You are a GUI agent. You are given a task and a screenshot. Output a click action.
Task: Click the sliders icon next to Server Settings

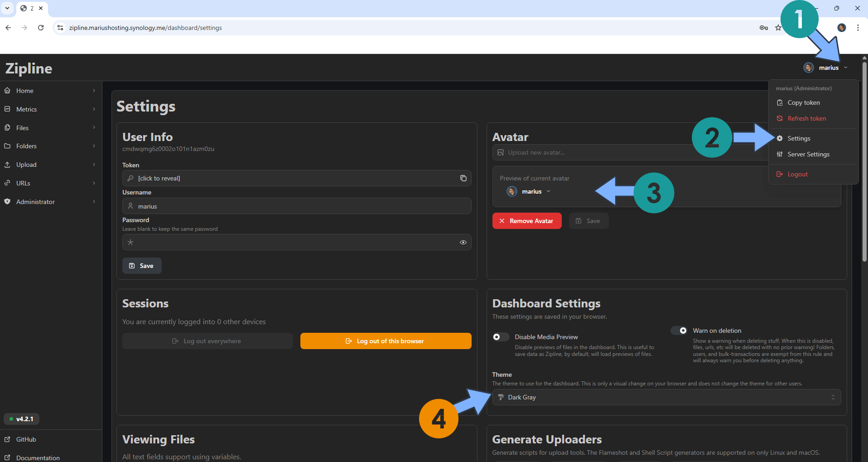point(780,154)
